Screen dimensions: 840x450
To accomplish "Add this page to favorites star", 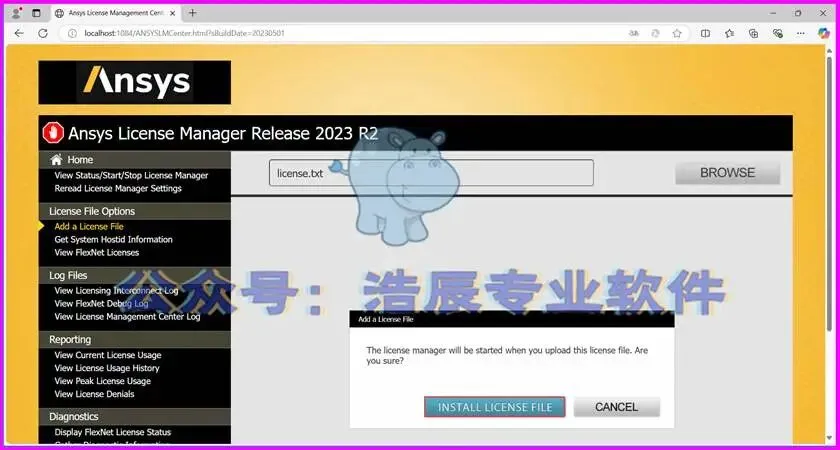I will coord(677,33).
